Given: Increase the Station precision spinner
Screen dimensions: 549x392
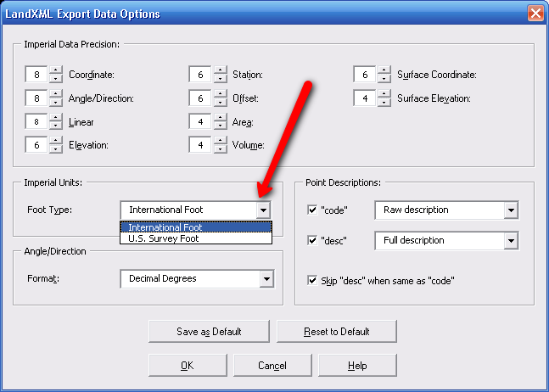Looking at the screenshot, I should (x=220, y=70).
